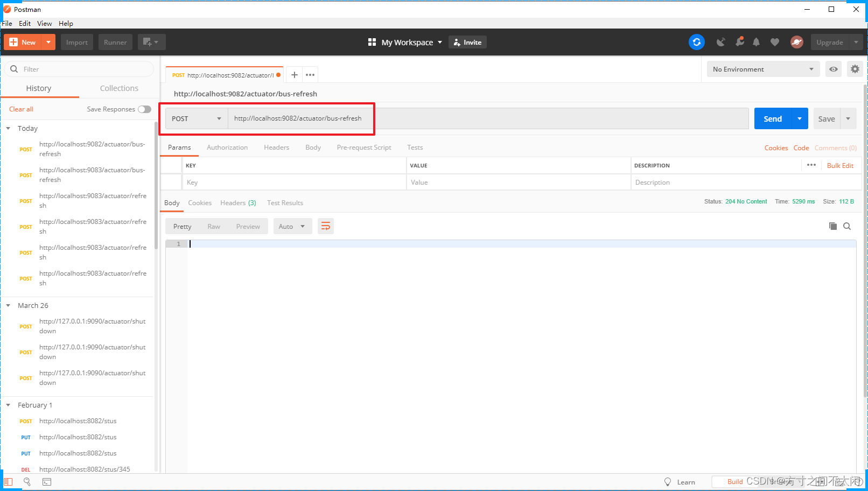868x491 pixels.
Task: Click the sync status icon in header
Action: (696, 42)
